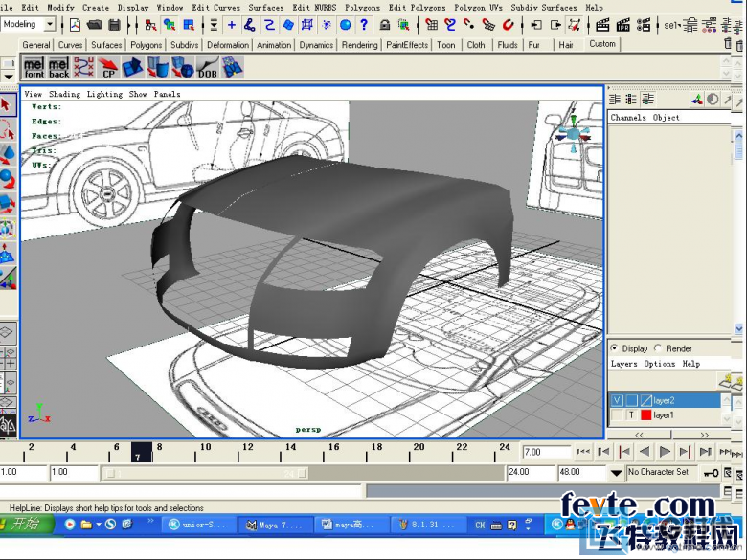Screen dimensions: 747x560
Task: Click the channel box scrollbar down arrow
Action: [738, 328]
